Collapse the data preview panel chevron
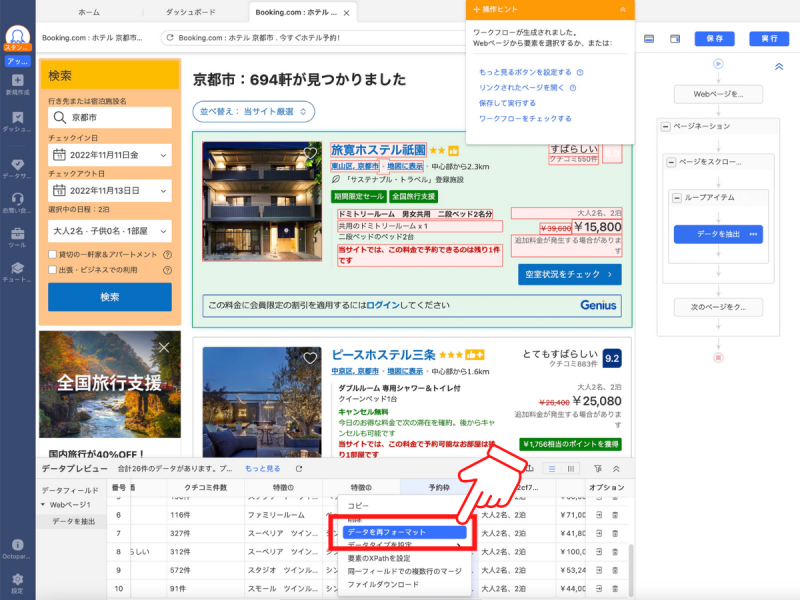The width and height of the screenshot is (800, 600). (616, 468)
